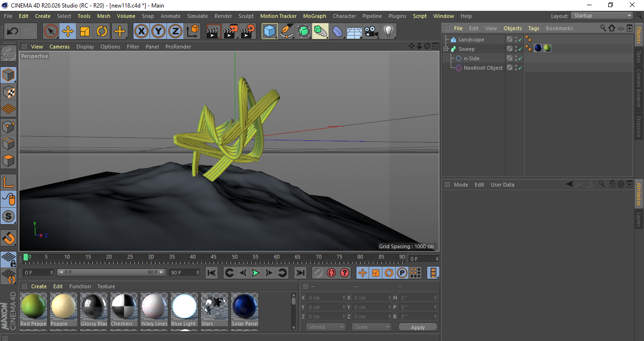Open the Simulate menu
The height and width of the screenshot is (341, 644).
(x=198, y=16)
